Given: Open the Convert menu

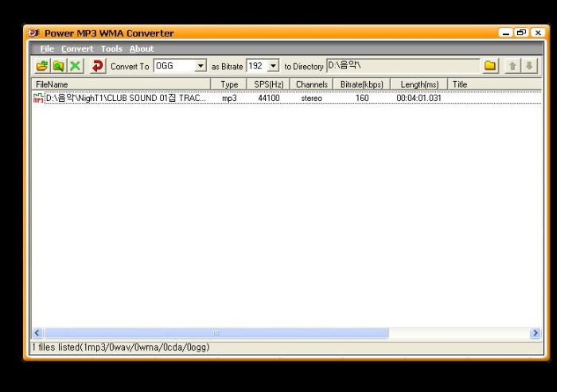Looking at the screenshot, I should coord(77,49).
